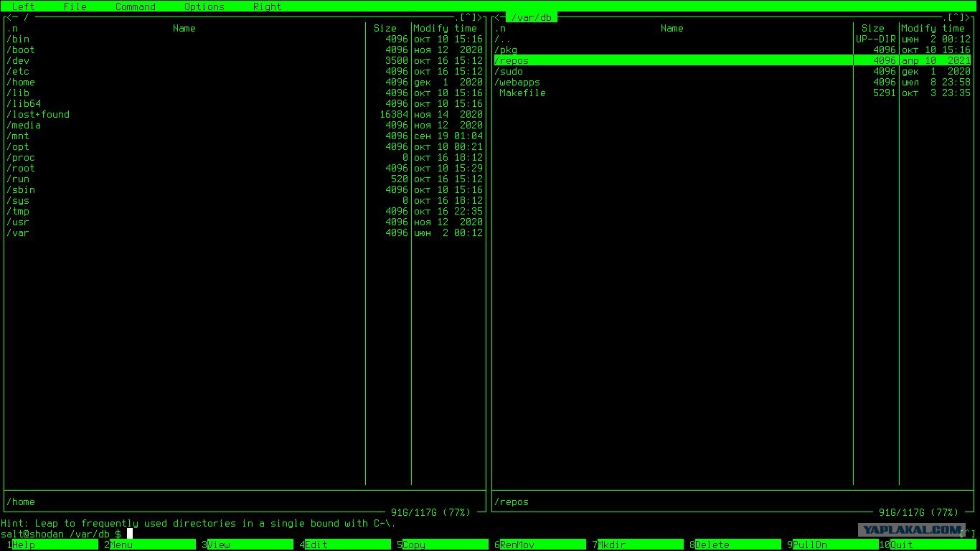This screenshot has height=551, width=980.
Task: Open the Left menu
Action: (23, 6)
